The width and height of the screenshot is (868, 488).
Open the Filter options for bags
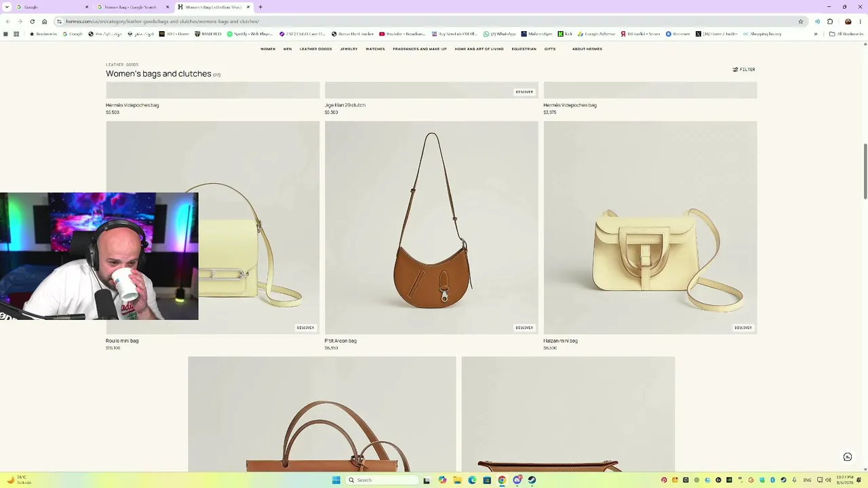tap(744, 69)
